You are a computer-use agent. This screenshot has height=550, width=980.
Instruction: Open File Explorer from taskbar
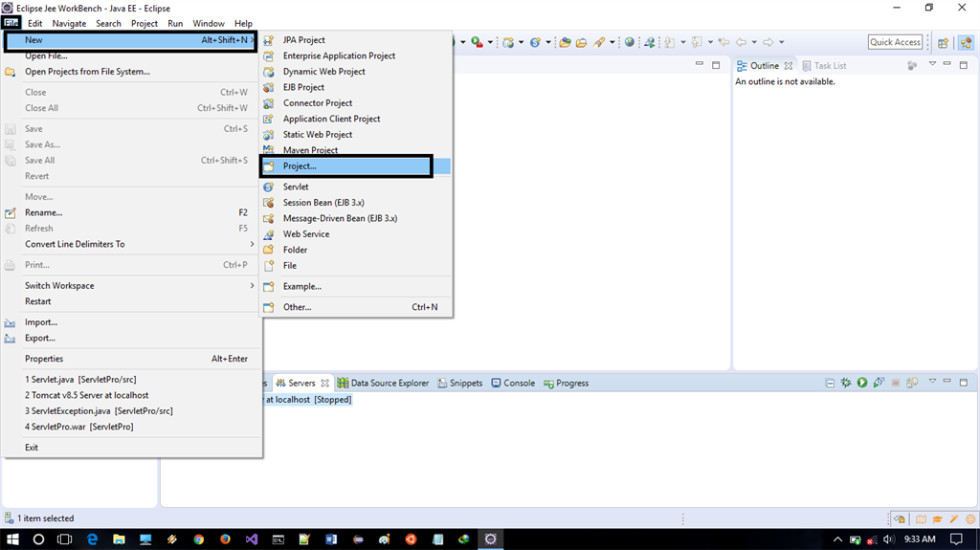[x=119, y=539]
